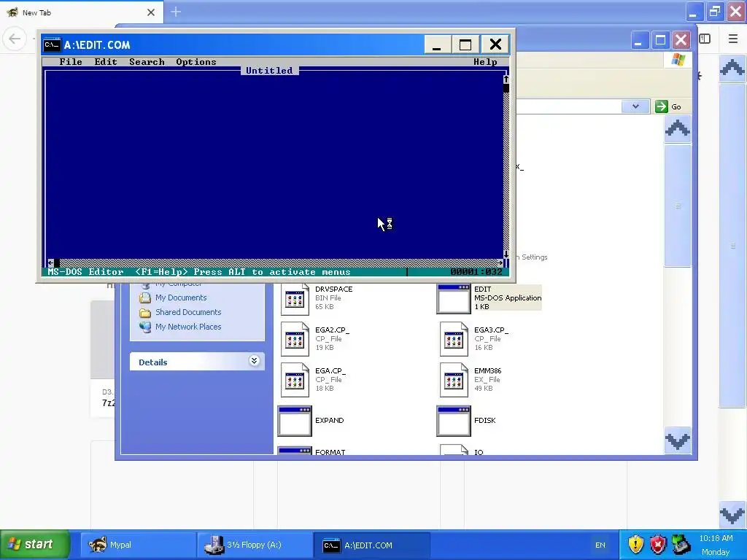Click the EN language indicator in taskbar
This screenshot has height=560, width=747.
tap(600, 545)
